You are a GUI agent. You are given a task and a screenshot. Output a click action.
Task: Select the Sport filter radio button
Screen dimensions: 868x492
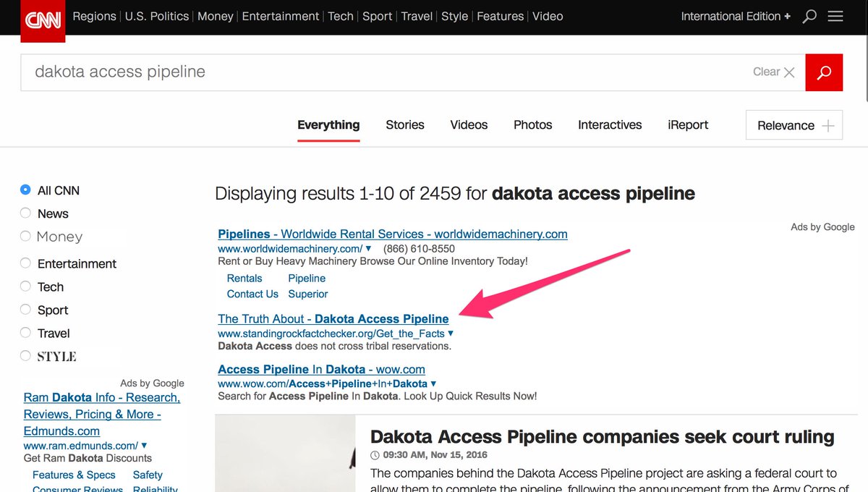click(x=25, y=309)
